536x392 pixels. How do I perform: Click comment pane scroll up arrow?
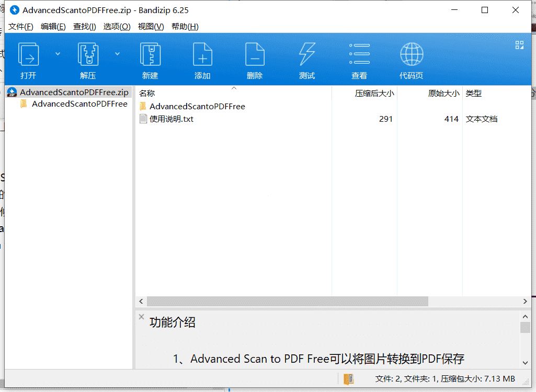526,317
